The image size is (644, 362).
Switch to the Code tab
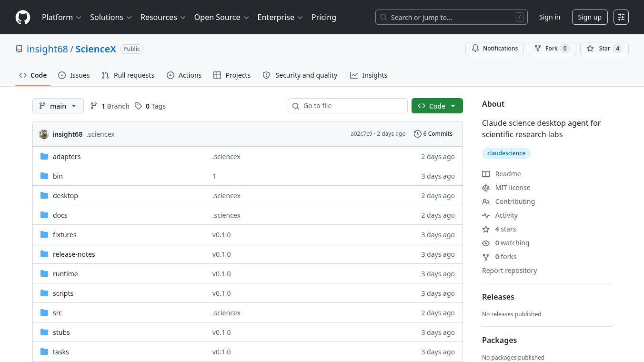pos(33,75)
